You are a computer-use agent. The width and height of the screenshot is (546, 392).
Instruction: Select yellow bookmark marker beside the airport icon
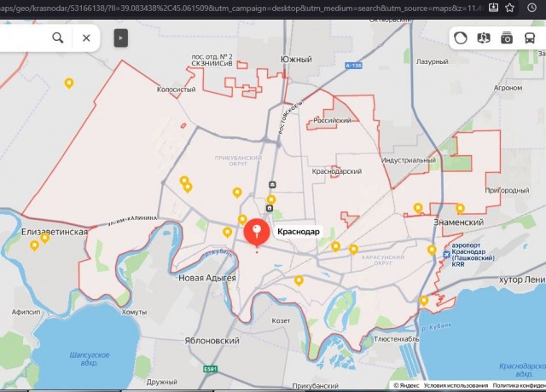point(432,250)
